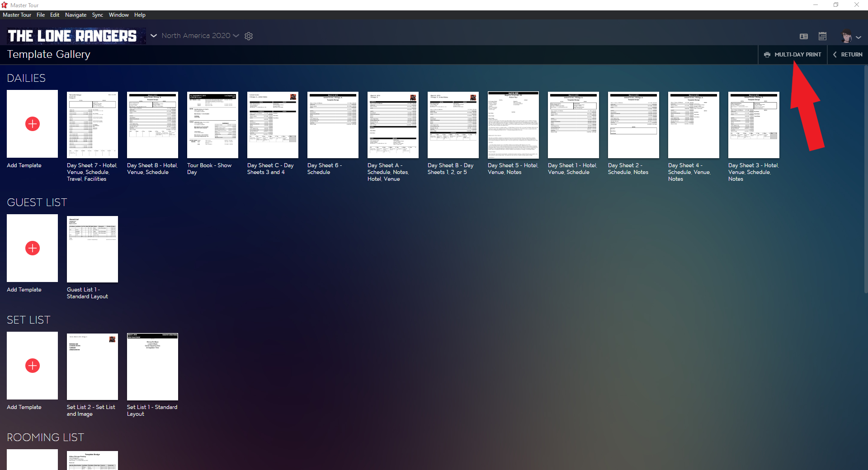Viewport: 868px width, 470px height.
Task: Open the File menu
Action: click(41, 15)
